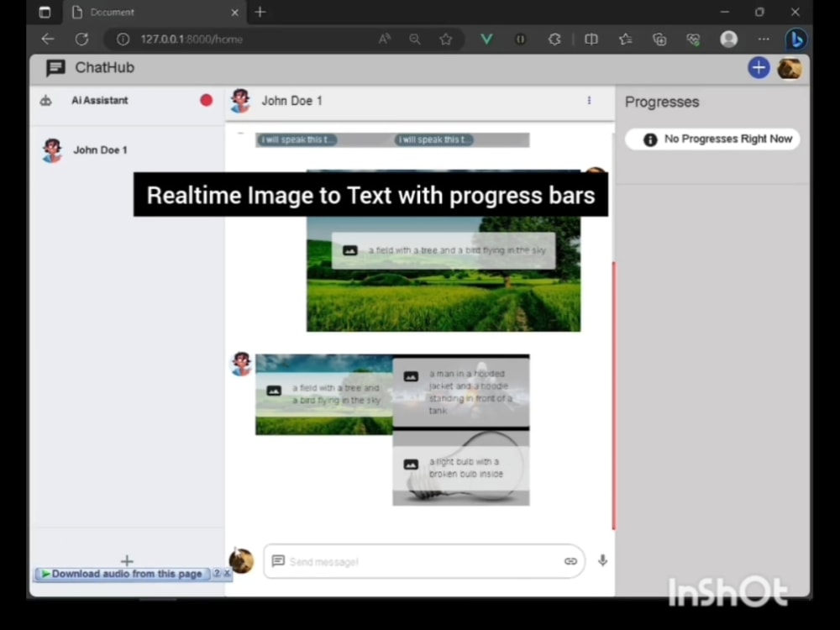Click the Download audio from this page link
Screen dimensions: 840x630
(123, 575)
